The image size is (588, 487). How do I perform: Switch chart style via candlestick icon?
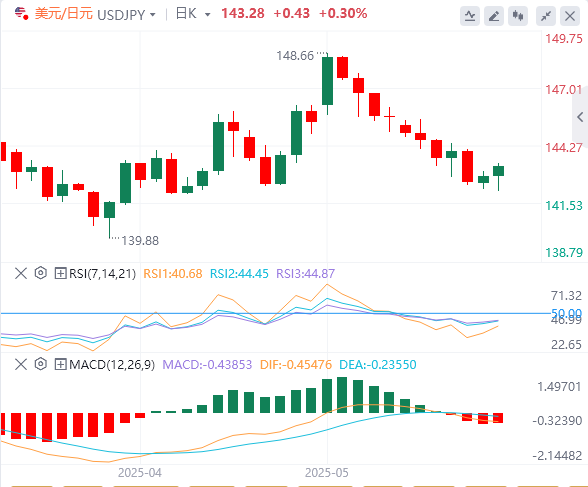coord(518,16)
